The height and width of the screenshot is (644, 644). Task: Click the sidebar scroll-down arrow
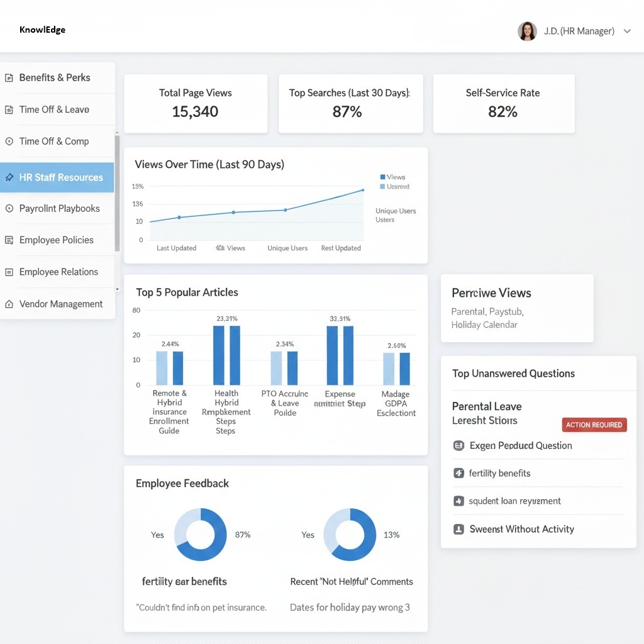[117, 289]
